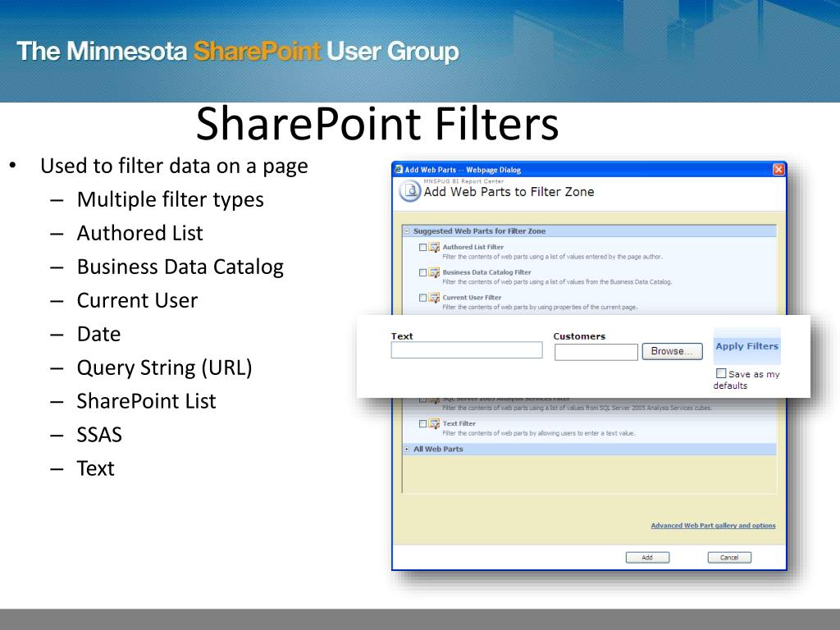The image size is (840, 630).
Task: Check the Current User Filter checkbox
Action: pos(422,298)
